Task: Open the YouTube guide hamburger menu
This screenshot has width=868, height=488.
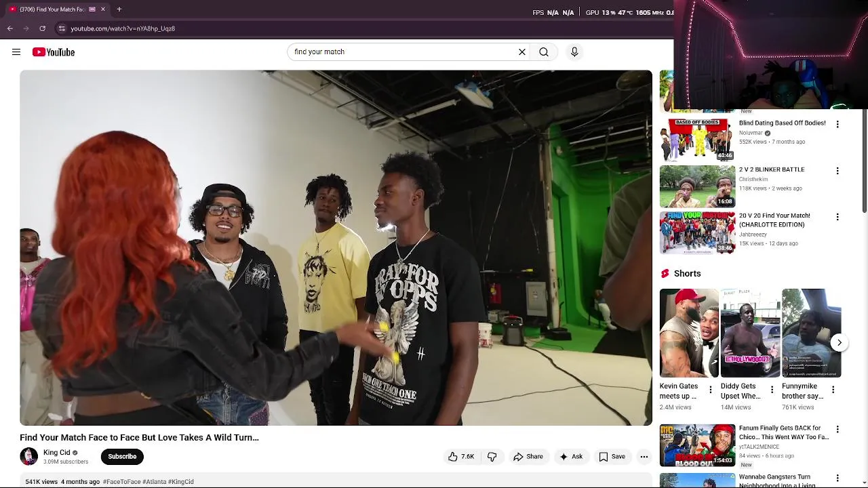Action: tap(16, 52)
